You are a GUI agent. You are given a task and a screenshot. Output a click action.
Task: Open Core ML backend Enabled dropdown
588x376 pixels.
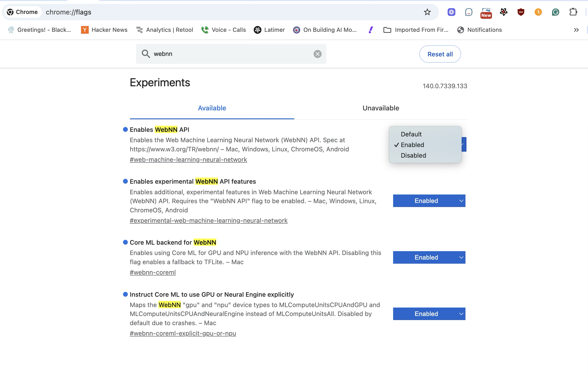click(x=429, y=257)
